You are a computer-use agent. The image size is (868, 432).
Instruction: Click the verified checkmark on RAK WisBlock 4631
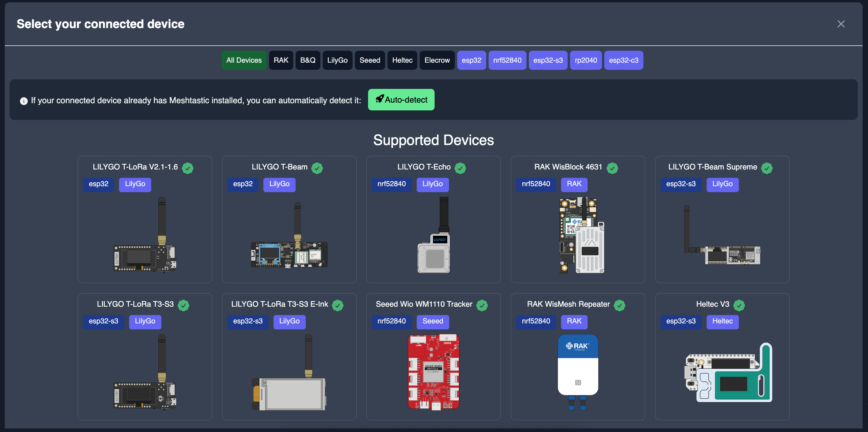click(x=612, y=168)
